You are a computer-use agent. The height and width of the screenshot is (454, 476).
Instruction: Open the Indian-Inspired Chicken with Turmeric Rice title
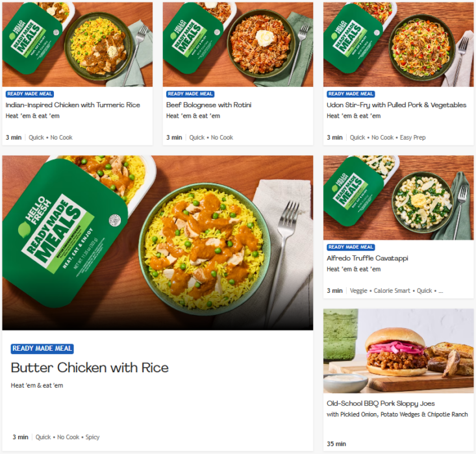(73, 105)
